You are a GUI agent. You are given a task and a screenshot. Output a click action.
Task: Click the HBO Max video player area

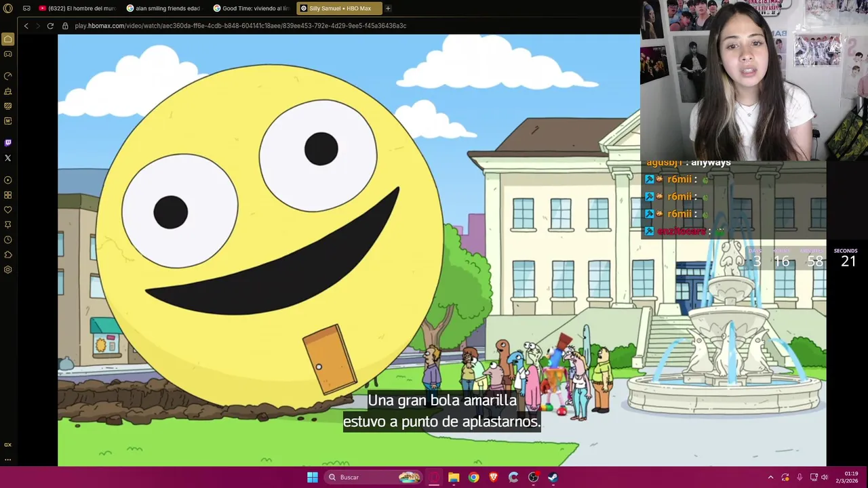[x=441, y=250]
